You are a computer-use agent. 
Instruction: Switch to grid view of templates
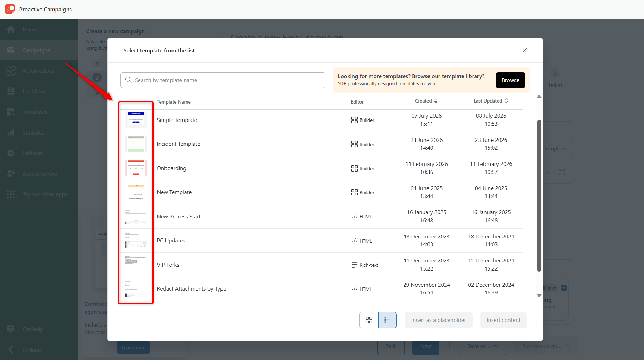[x=369, y=320]
